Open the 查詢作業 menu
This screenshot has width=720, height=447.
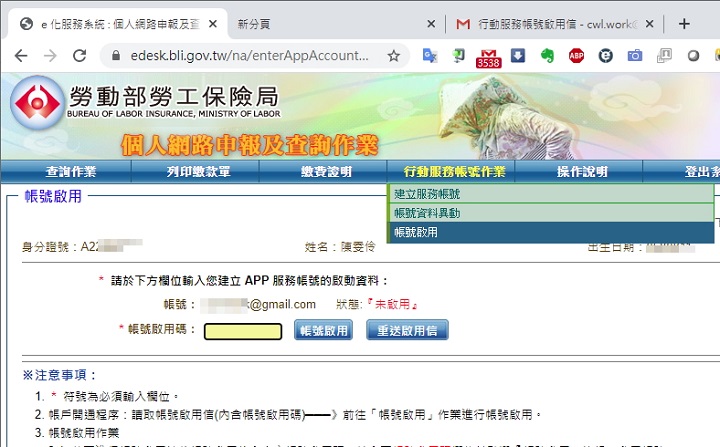tap(71, 172)
